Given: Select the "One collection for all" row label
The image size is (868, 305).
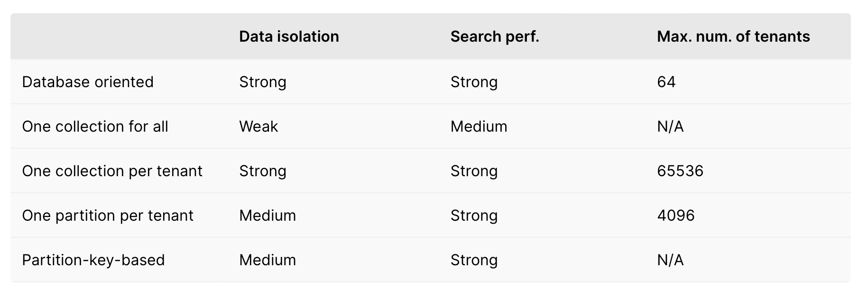Looking at the screenshot, I should click(95, 126).
